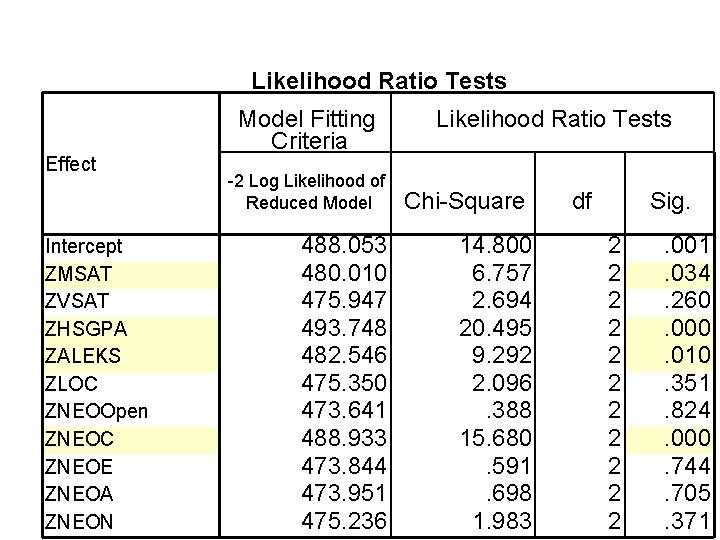Click the -2 Log Likelihood of Reduced Model header
The image size is (720, 540).
coord(307,192)
